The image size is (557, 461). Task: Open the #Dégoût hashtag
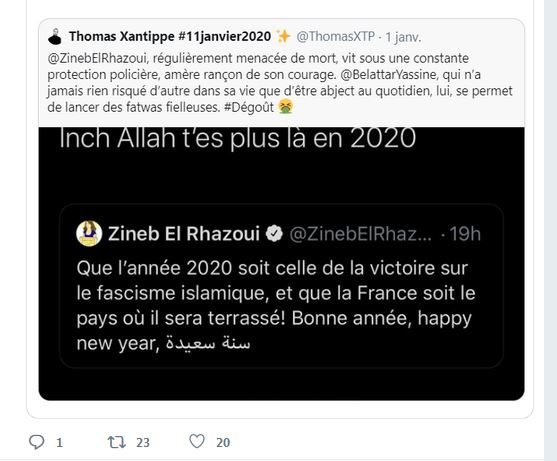(249, 107)
